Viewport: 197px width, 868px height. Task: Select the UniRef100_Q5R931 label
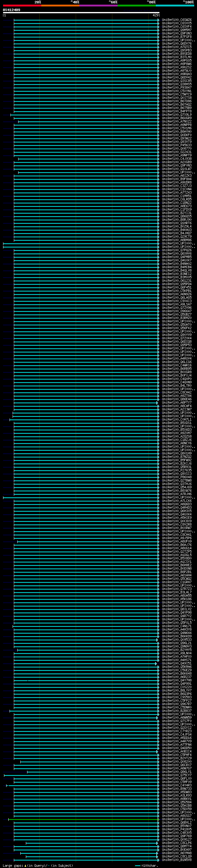177,467
